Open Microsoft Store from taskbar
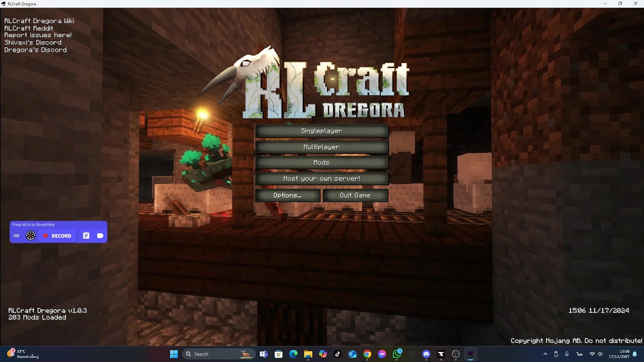This screenshot has width=644, height=362. point(279,354)
